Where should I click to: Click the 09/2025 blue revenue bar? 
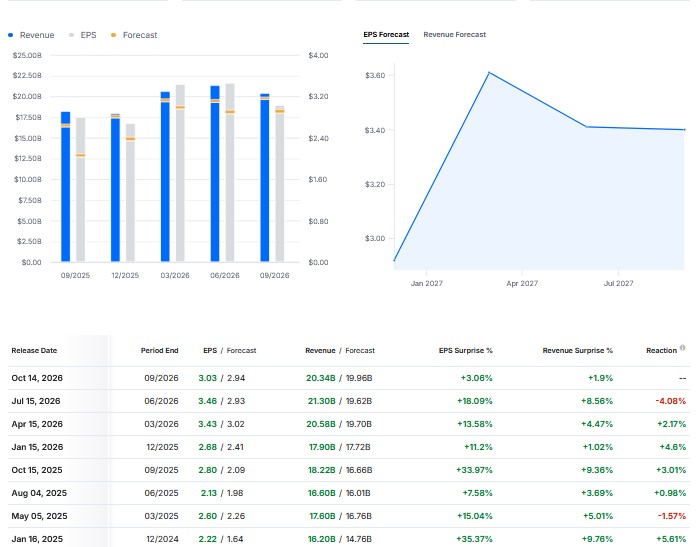click(x=66, y=187)
